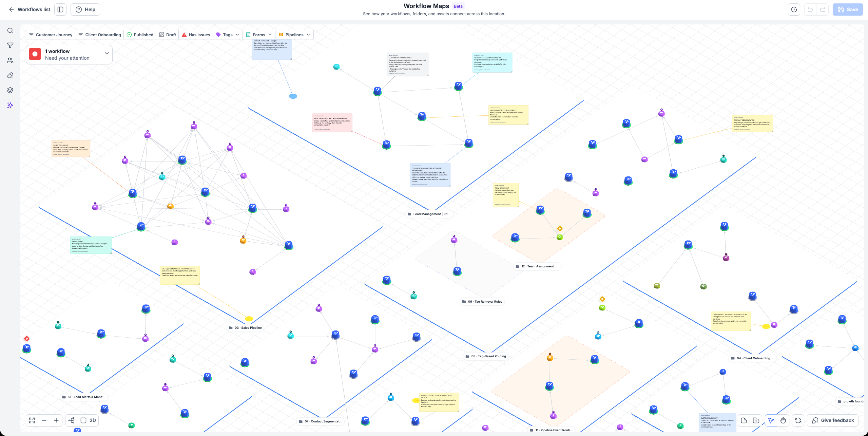The height and width of the screenshot is (436, 868).
Task: Open the users icon in the left sidebar
Action: [10, 60]
